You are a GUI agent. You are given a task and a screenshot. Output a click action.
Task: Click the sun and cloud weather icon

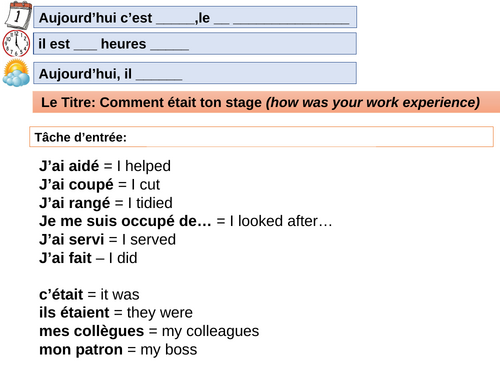coord(16,73)
